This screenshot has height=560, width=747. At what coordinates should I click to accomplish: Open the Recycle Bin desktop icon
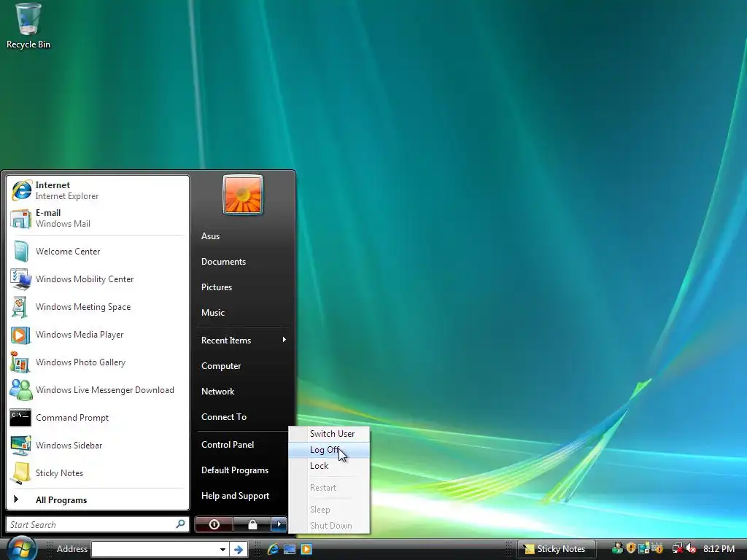point(28,26)
